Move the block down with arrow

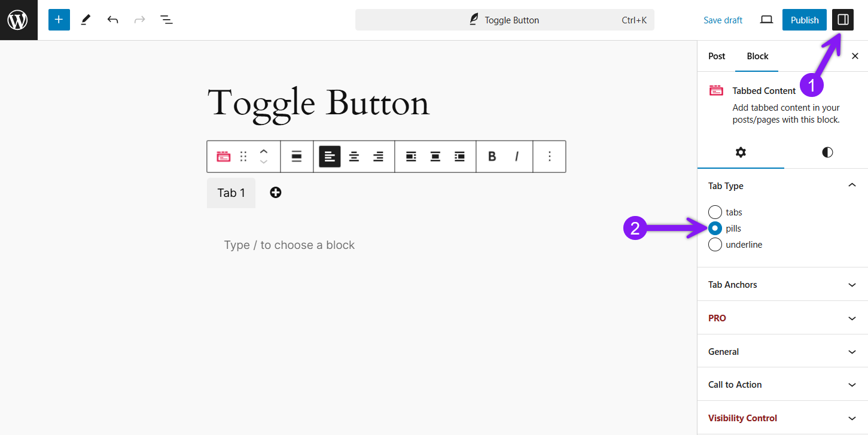pos(264,162)
